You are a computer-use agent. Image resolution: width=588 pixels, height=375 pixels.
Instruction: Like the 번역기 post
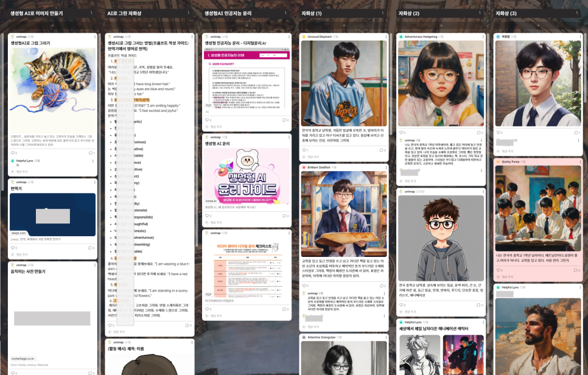[x=13, y=248]
